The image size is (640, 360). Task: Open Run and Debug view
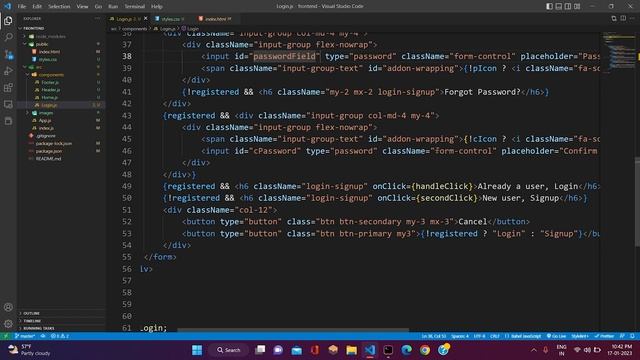tap(8, 71)
